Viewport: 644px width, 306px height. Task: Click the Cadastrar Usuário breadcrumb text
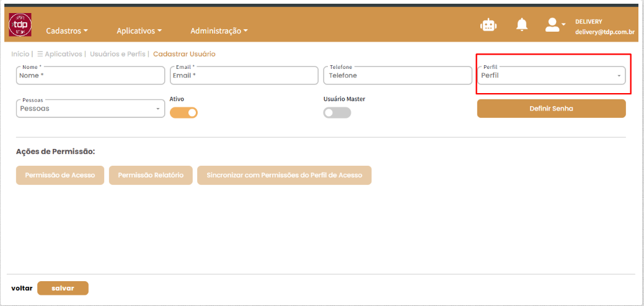185,54
